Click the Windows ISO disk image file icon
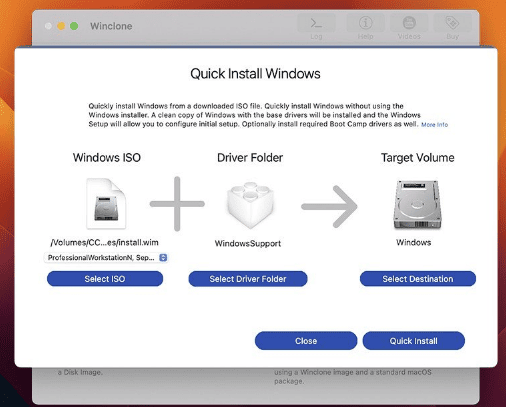The image size is (506, 407). (x=106, y=204)
